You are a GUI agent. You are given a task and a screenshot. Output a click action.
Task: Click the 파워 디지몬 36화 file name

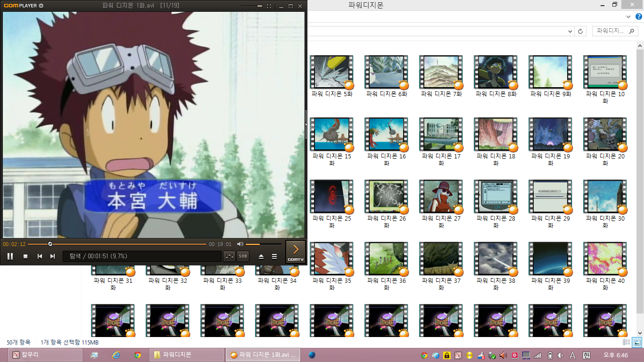(387, 284)
